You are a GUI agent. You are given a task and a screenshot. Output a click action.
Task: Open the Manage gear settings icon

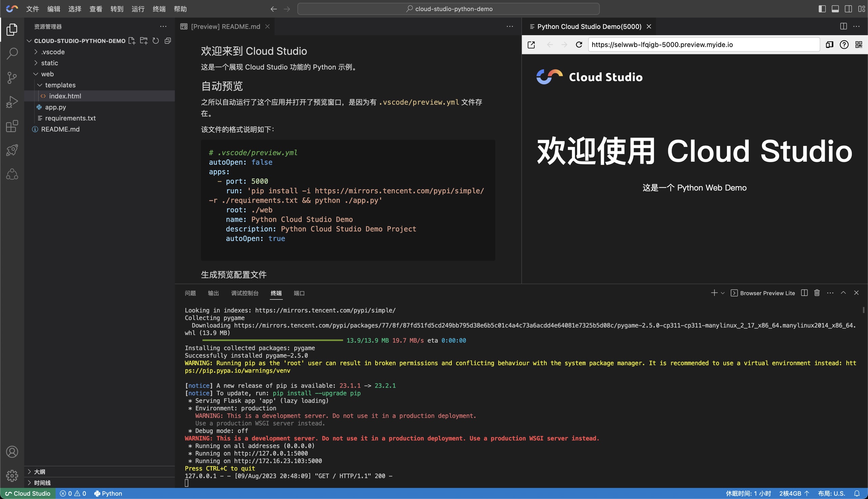pos(12,476)
